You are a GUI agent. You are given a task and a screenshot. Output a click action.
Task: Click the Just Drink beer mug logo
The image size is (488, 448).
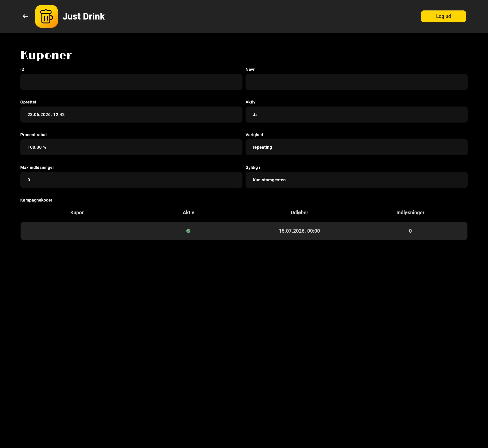(x=46, y=16)
